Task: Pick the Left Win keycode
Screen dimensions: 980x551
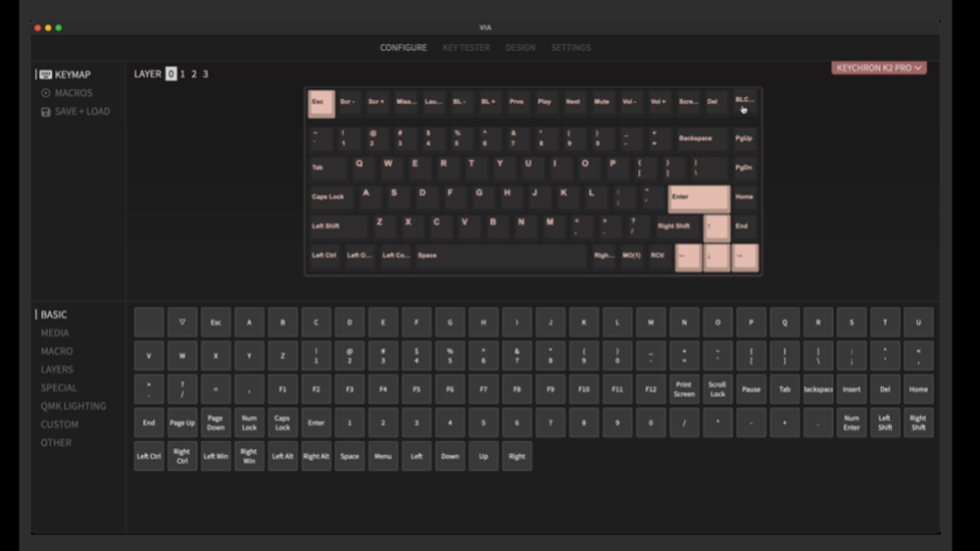Action: pos(216,457)
